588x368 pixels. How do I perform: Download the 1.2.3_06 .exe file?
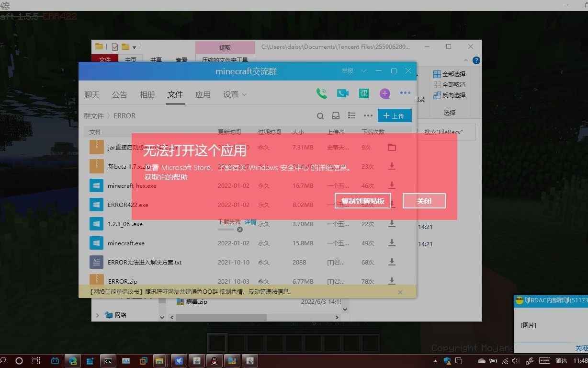392,224
